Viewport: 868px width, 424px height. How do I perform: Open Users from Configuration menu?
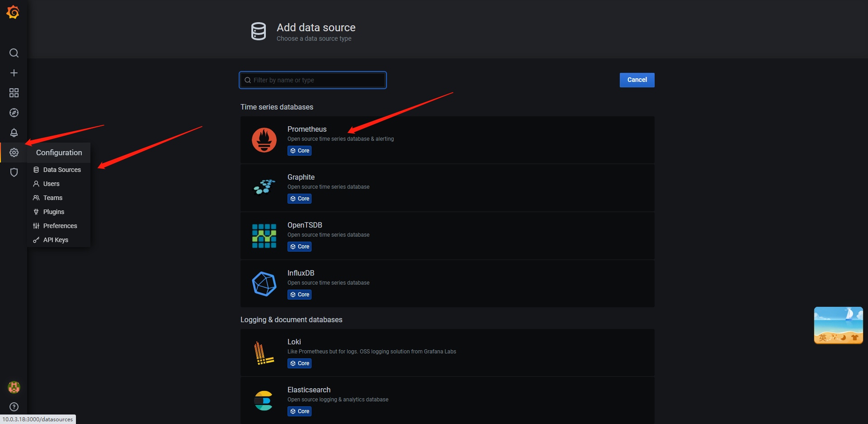51,184
